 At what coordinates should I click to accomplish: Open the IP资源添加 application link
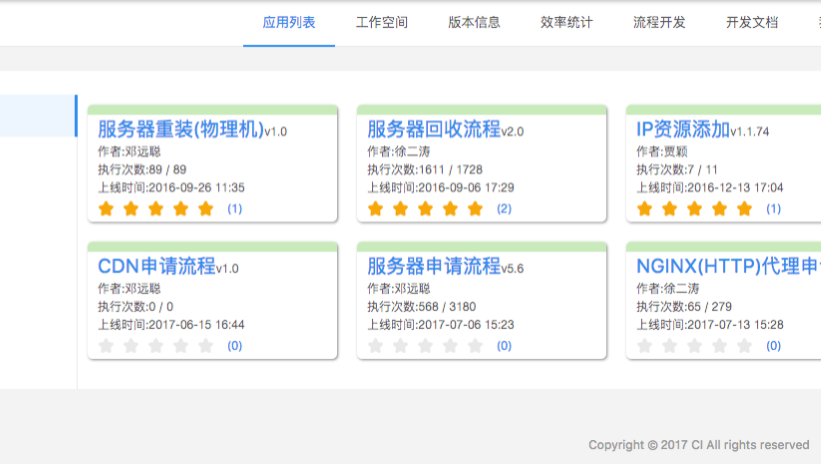683,129
